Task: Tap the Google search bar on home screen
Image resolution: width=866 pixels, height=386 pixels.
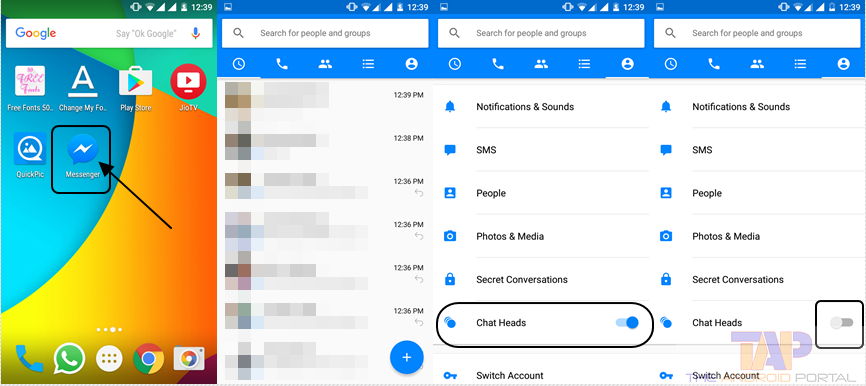Action: (109, 34)
